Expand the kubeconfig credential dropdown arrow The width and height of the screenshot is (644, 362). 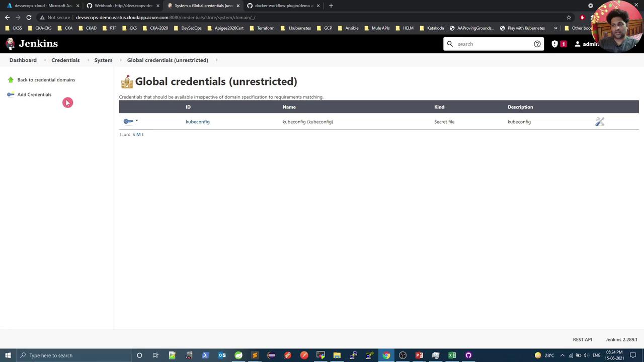[x=136, y=121]
